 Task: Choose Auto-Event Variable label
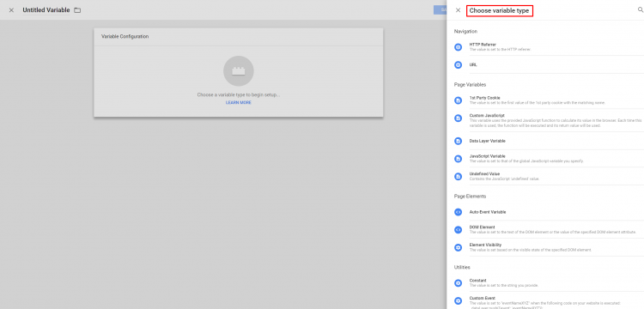[488, 212]
